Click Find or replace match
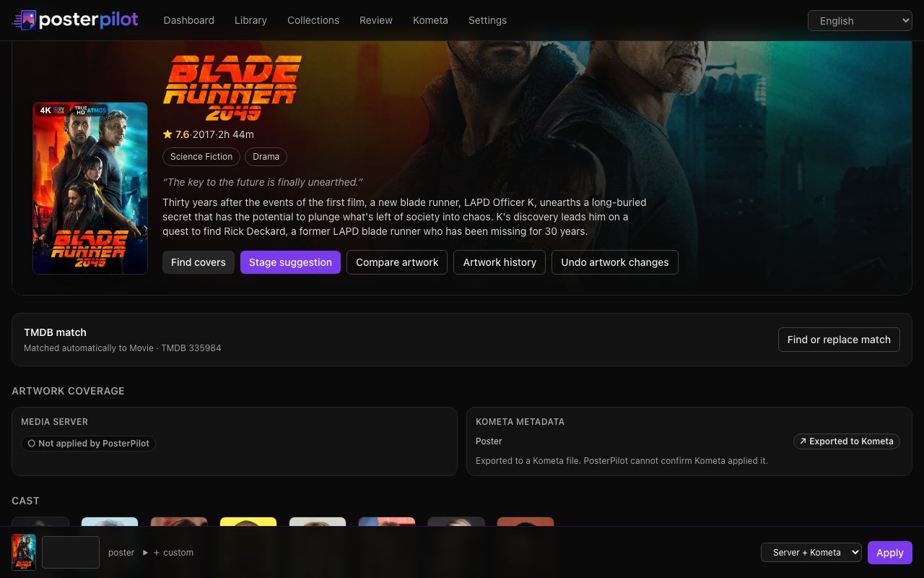Image resolution: width=924 pixels, height=578 pixels. coord(839,340)
